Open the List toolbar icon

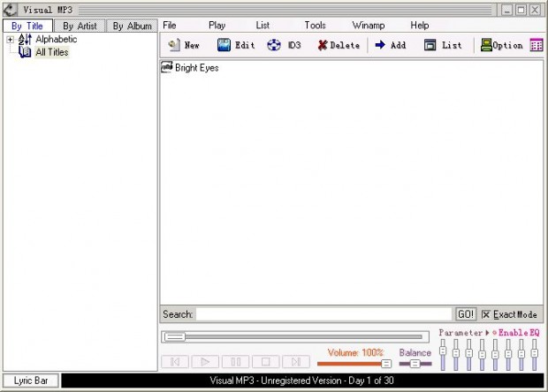point(430,45)
